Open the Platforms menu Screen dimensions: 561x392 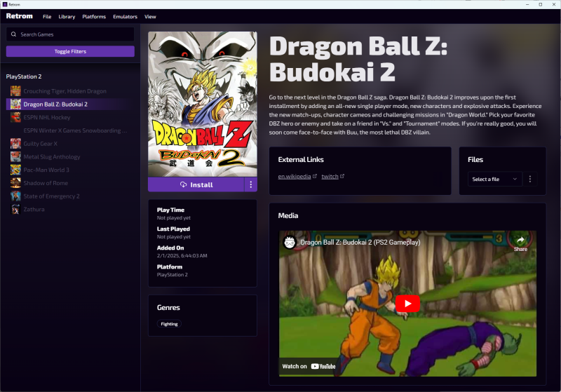[94, 16]
